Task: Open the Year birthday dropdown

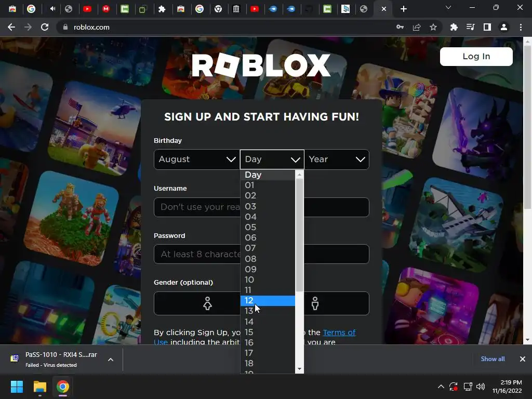Action: 337,159
